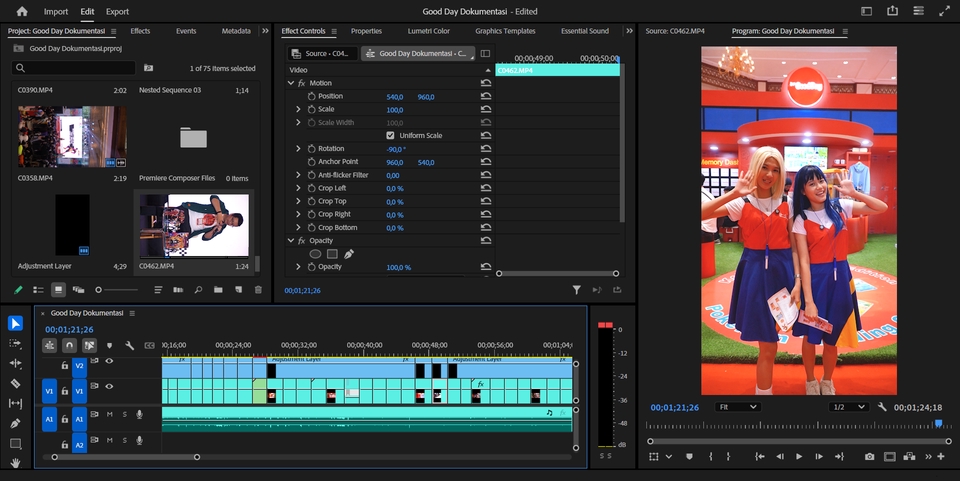Select the Ripple Edit tool
The height and width of the screenshot is (481, 960).
[15, 364]
